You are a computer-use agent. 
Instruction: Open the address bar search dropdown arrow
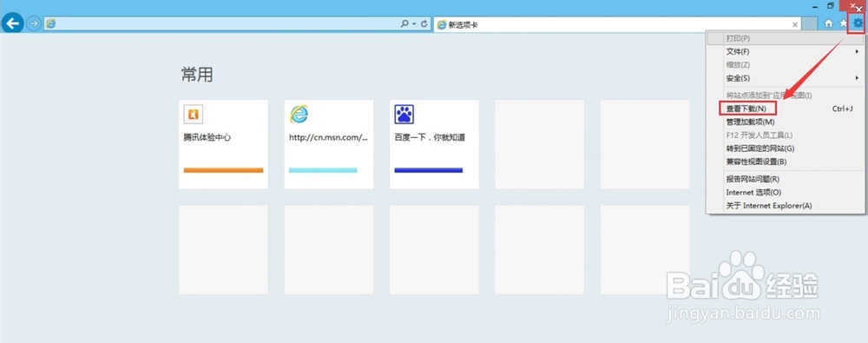(x=414, y=24)
